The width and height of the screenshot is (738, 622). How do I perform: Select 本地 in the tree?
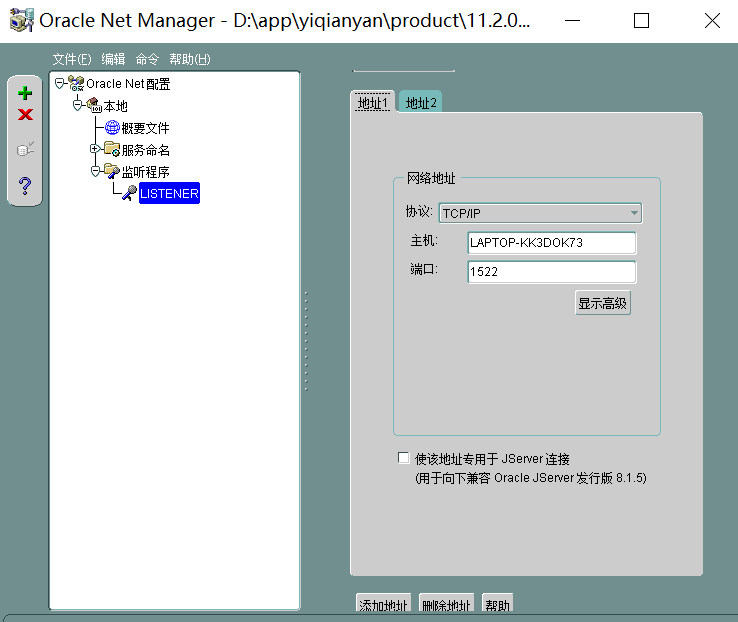tap(115, 106)
